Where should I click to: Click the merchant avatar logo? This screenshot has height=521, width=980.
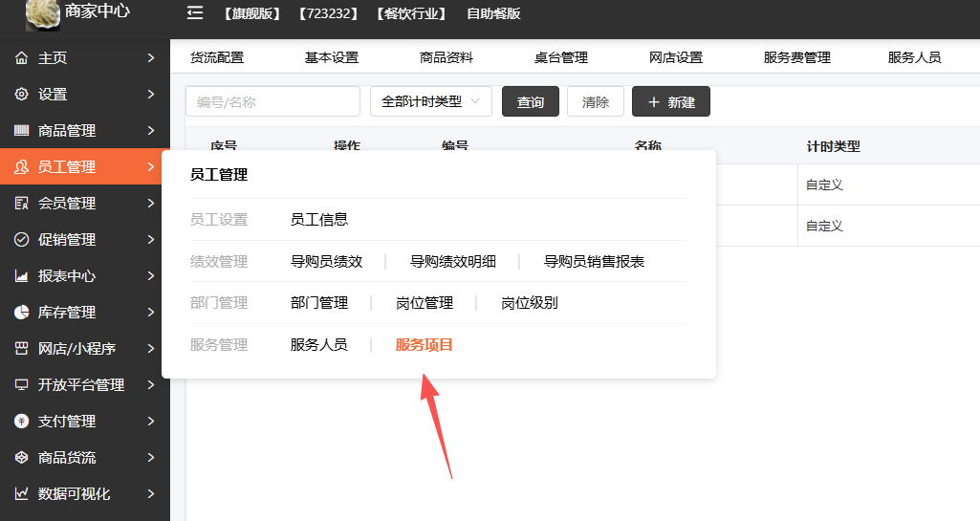point(42,15)
